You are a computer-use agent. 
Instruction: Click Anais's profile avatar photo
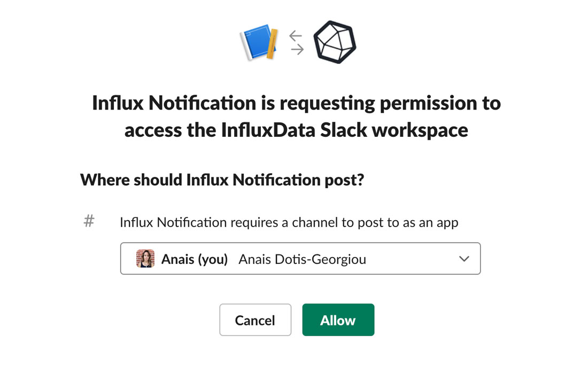[x=145, y=259]
